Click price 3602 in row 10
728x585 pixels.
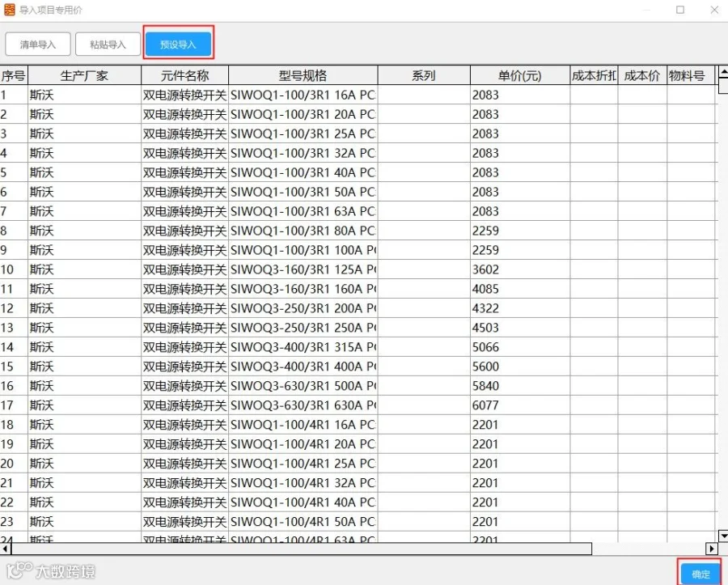pos(520,269)
